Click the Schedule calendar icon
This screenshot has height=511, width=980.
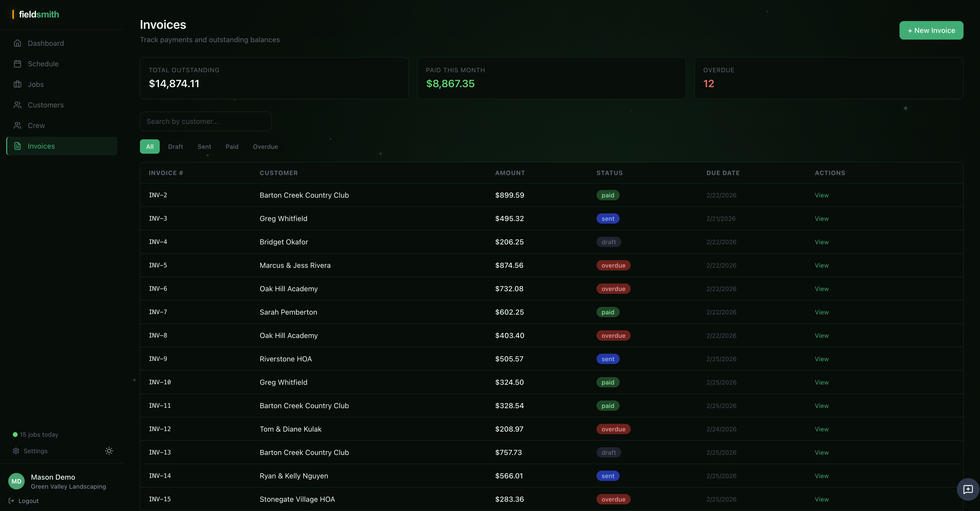[x=17, y=64]
